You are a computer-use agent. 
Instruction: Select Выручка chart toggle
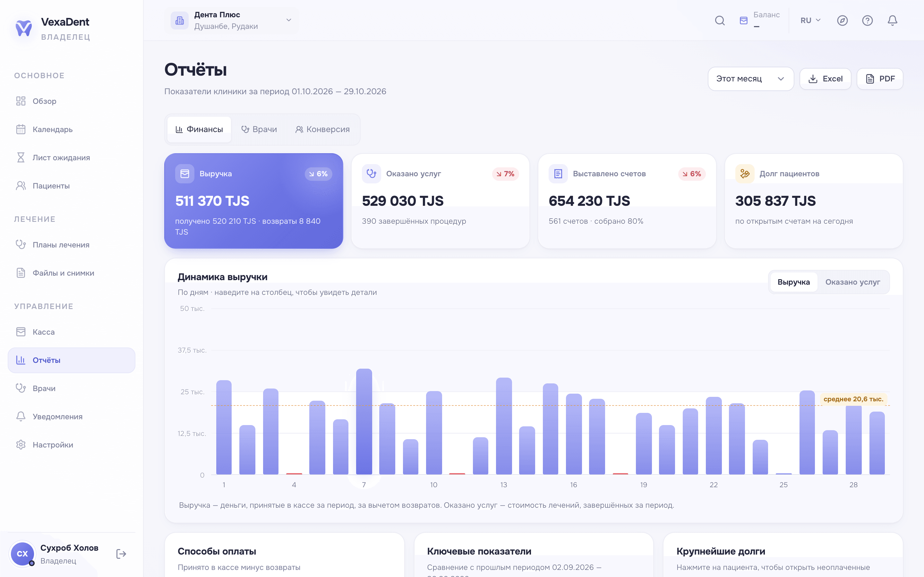(x=793, y=282)
